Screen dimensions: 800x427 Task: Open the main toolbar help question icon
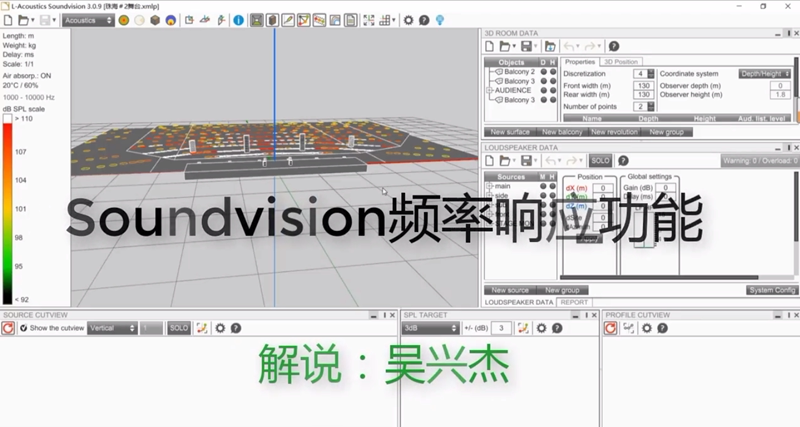[424, 20]
